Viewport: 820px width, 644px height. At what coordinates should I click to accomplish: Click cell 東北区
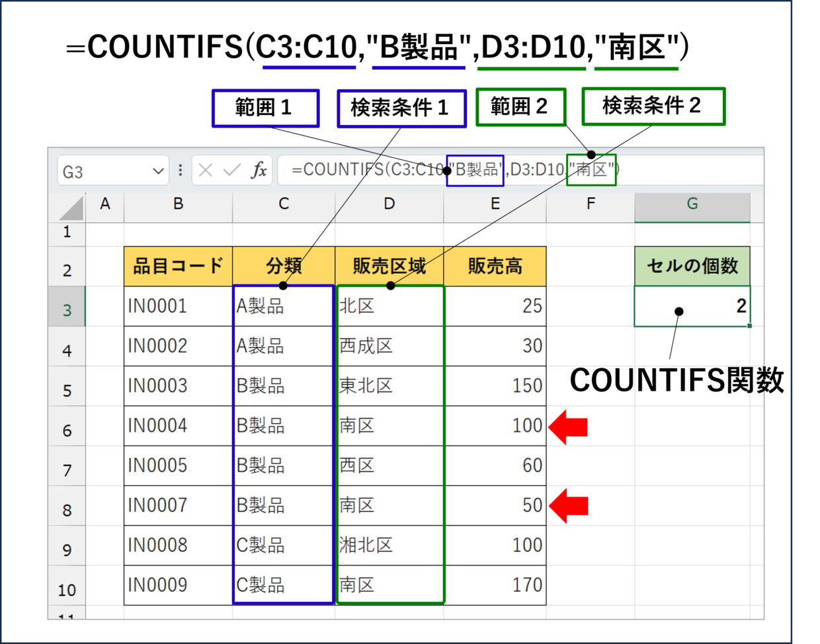(389, 386)
